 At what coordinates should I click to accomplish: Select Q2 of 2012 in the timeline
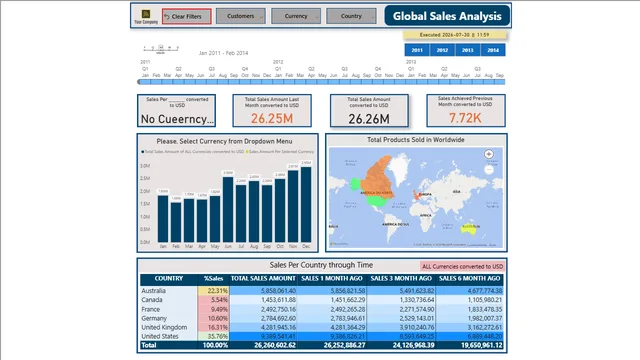[311, 69]
